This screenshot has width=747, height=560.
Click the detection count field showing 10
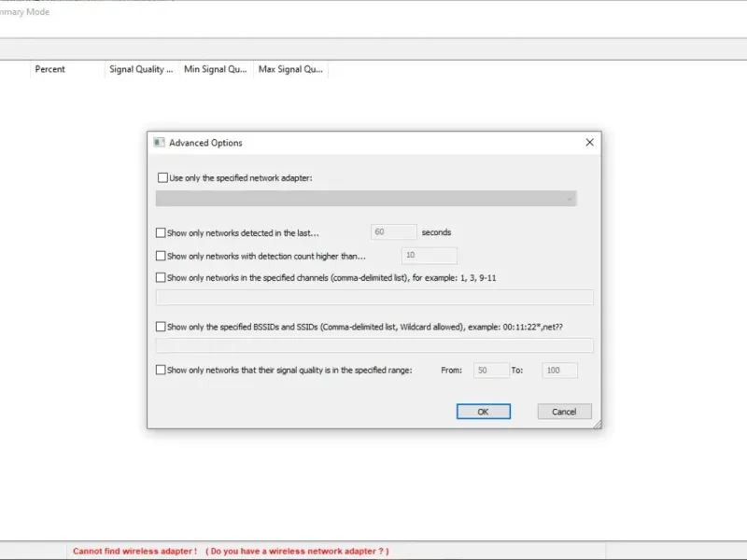[430, 255]
